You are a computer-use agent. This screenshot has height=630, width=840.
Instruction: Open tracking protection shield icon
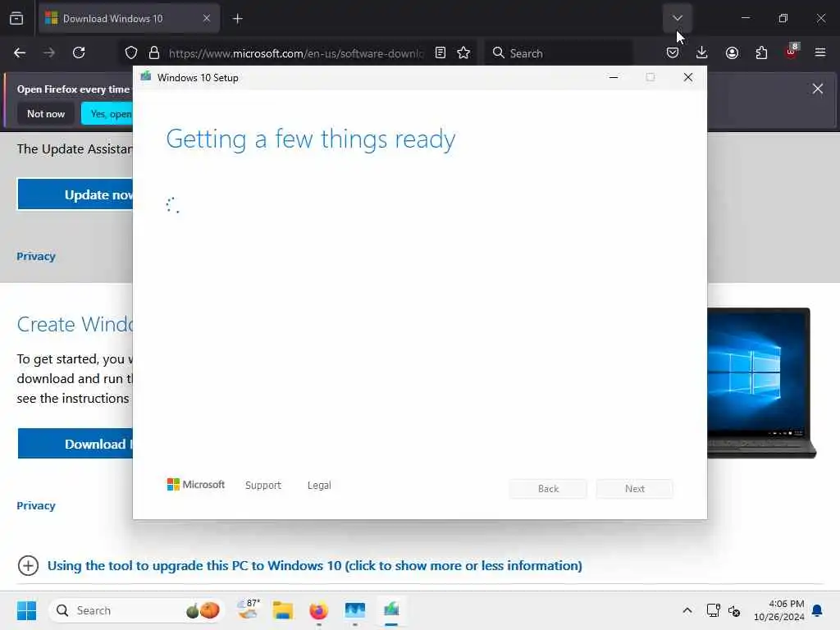131,52
